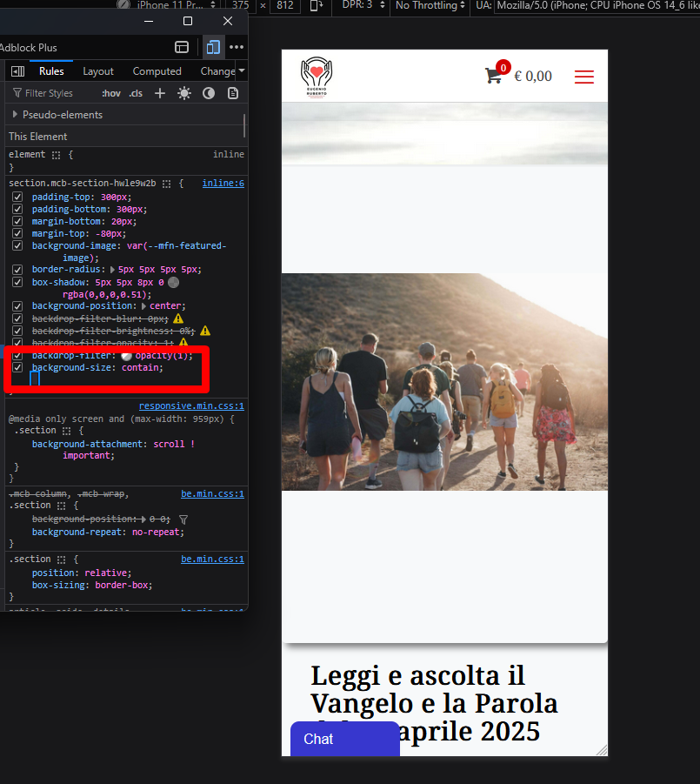Disable the margin-top declaration
The height and width of the screenshot is (784, 700).
click(x=17, y=234)
